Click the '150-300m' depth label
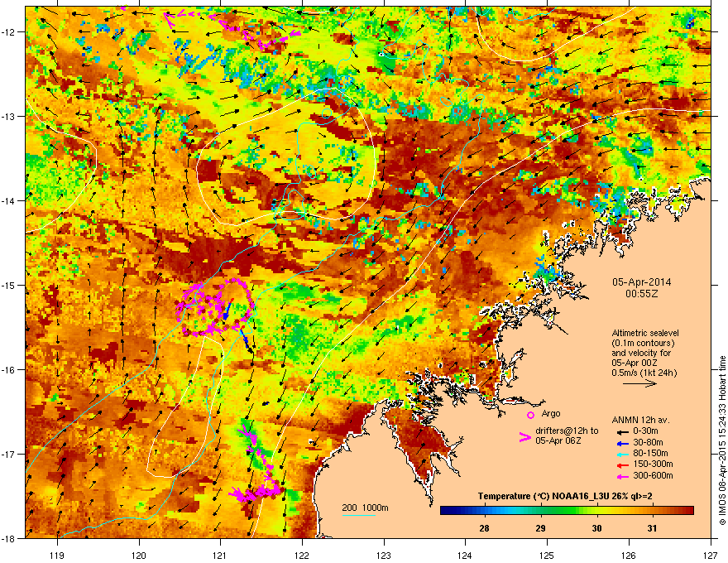 pyautogui.click(x=654, y=464)
